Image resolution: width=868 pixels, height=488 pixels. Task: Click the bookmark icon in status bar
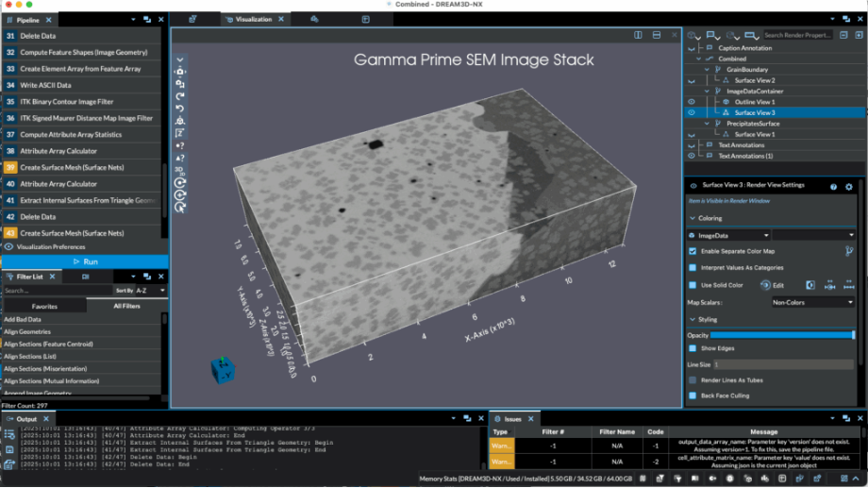tap(694, 479)
